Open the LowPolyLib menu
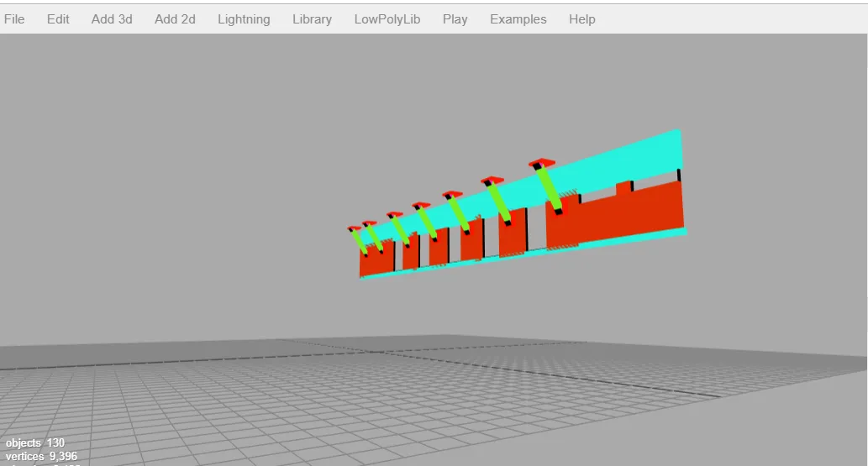 [387, 19]
